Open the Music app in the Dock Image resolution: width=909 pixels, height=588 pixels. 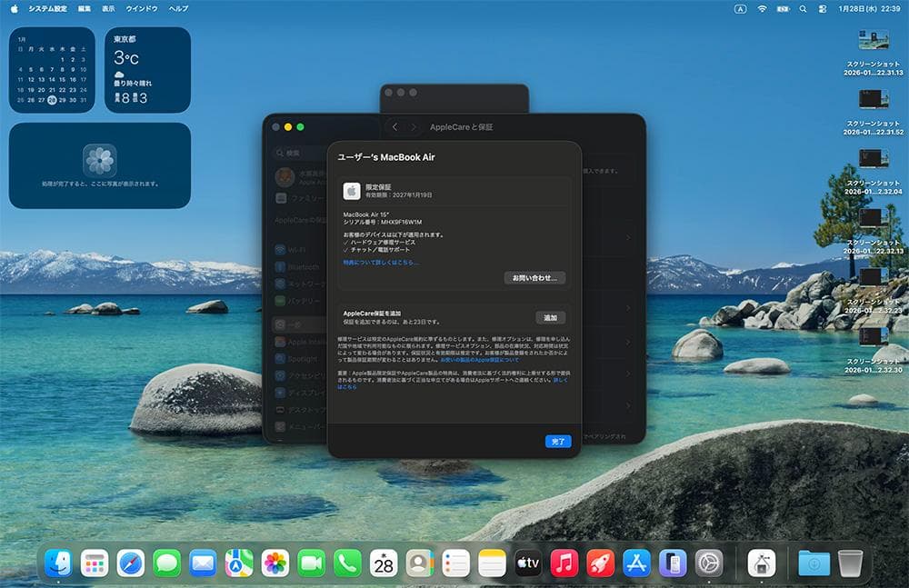[x=564, y=563]
